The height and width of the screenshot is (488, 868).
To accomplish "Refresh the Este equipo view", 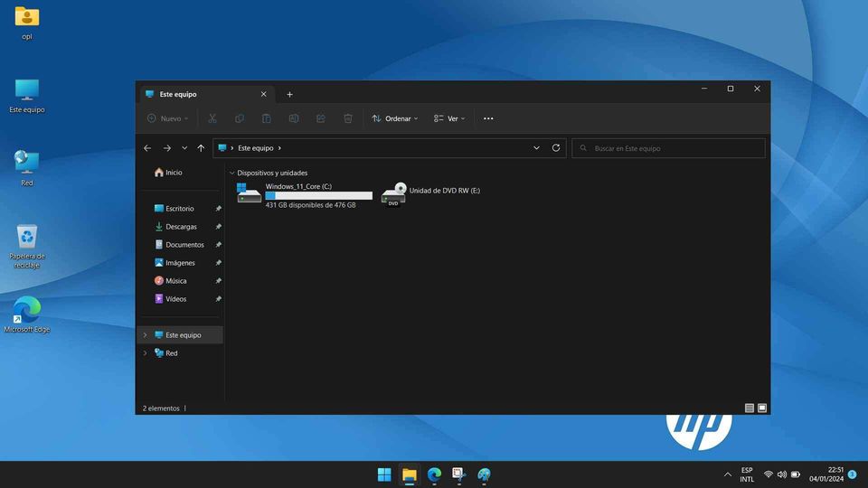I will pos(556,148).
